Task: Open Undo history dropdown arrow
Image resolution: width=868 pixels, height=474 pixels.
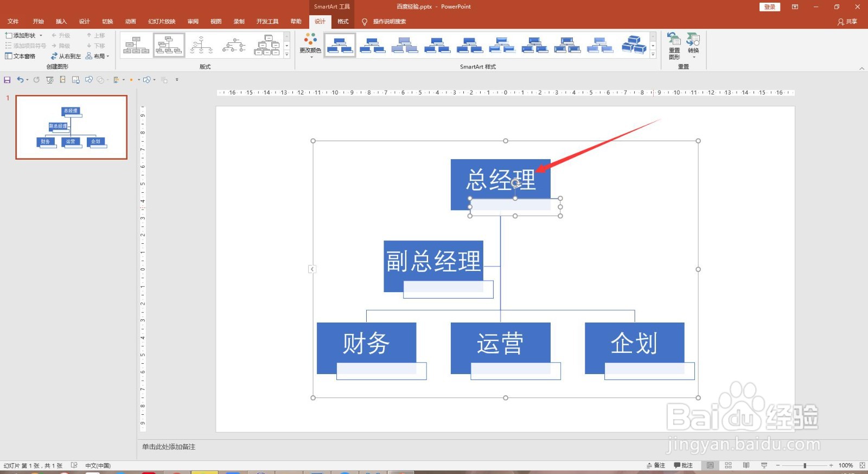Action: [x=27, y=80]
